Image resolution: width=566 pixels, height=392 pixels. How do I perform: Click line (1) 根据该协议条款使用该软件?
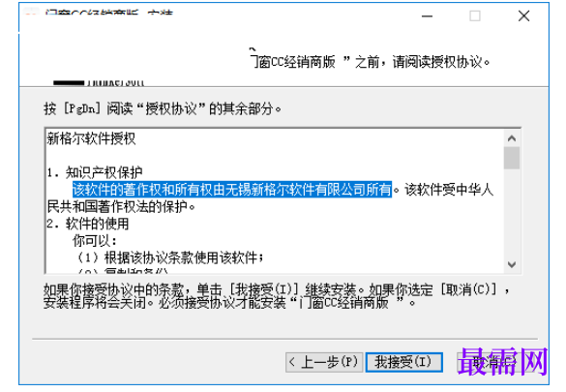point(170,257)
